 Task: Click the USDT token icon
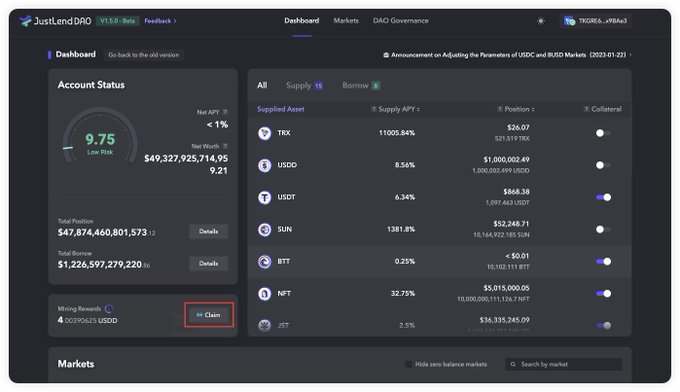[265, 197]
